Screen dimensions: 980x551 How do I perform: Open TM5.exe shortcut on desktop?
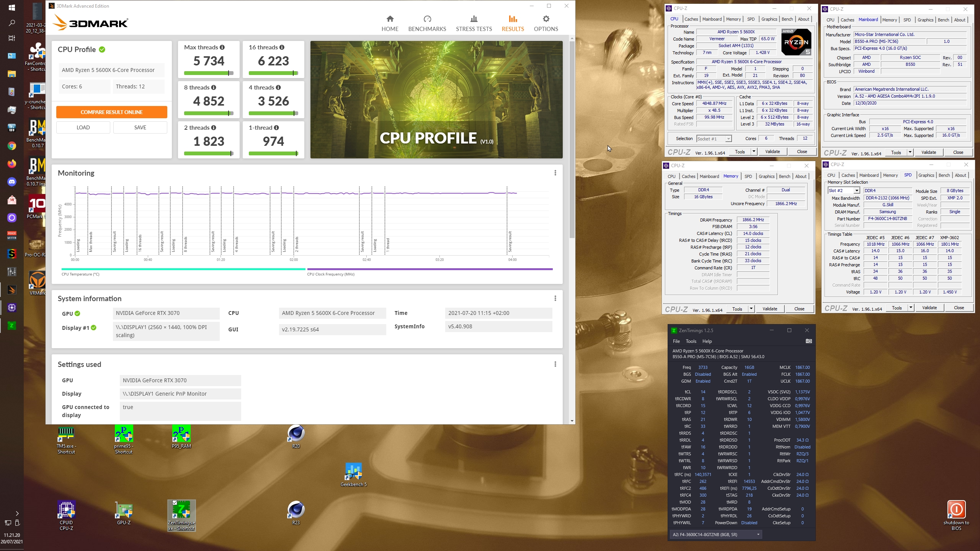click(x=66, y=440)
